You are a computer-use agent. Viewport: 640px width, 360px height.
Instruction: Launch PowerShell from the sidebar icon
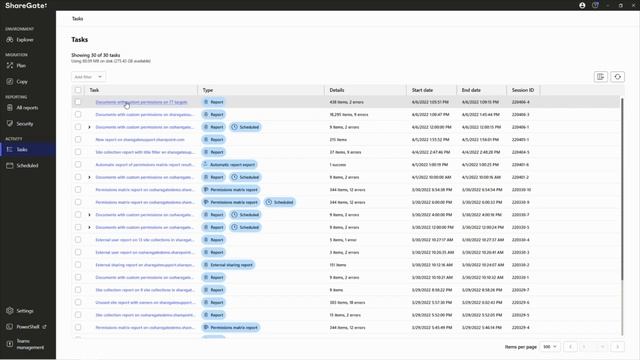pyautogui.click(x=10, y=327)
